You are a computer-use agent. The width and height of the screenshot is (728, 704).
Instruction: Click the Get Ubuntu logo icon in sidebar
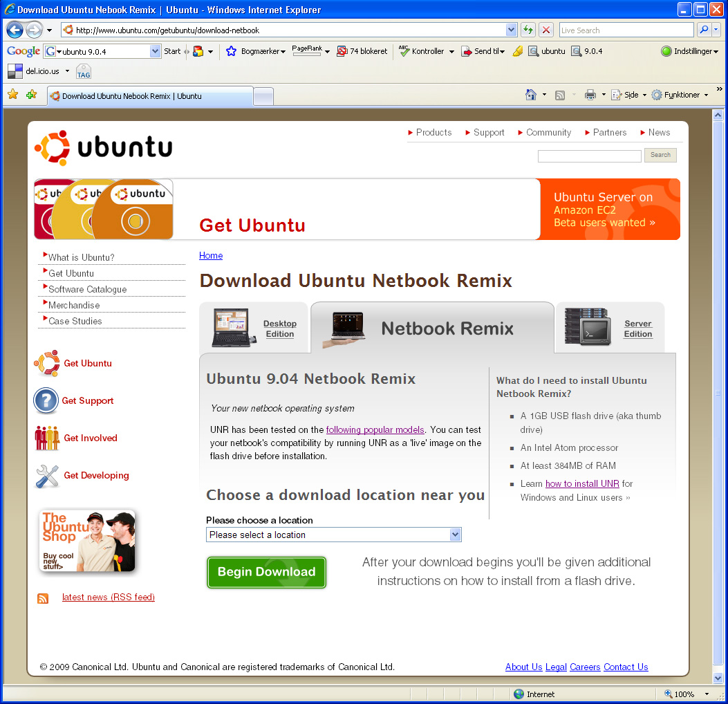click(47, 363)
